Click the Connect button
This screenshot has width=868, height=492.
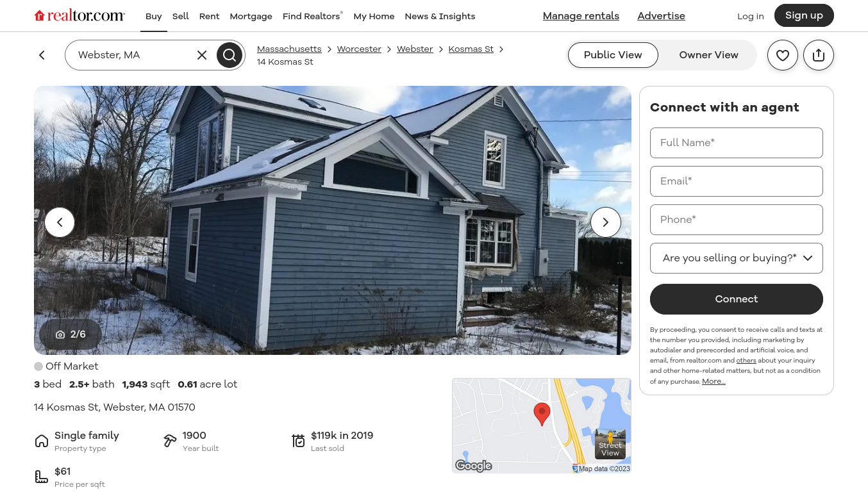(737, 299)
